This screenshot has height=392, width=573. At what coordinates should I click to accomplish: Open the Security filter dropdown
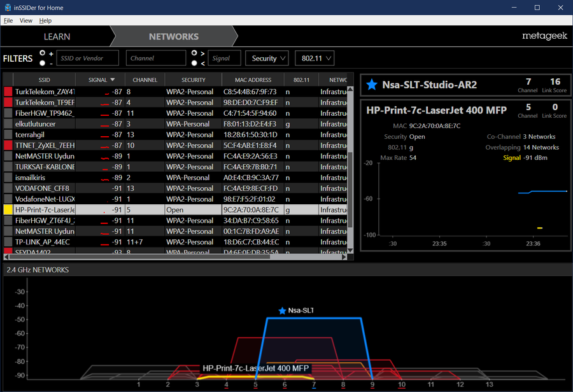click(x=267, y=58)
